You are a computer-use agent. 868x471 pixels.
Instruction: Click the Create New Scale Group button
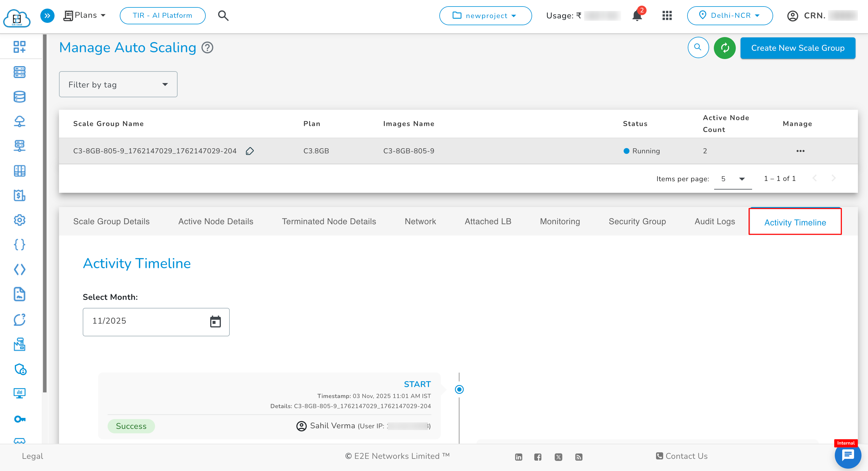(797, 48)
